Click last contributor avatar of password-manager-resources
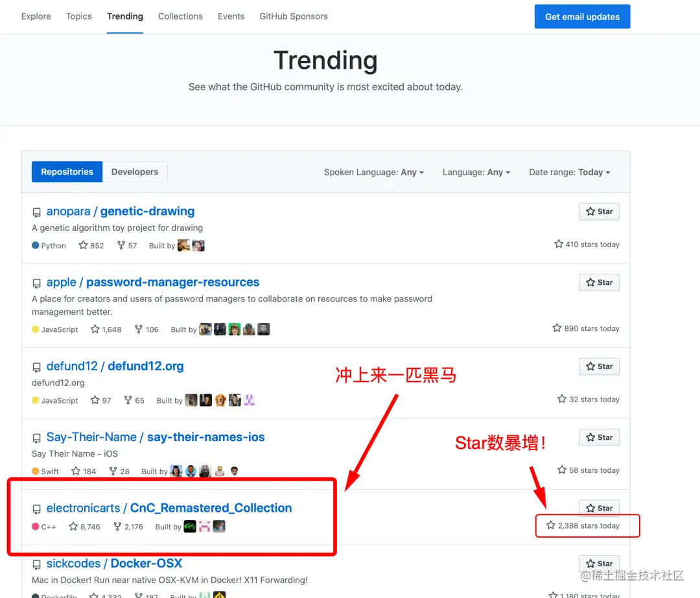Viewport: 700px width, 598px height. [x=264, y=329]
